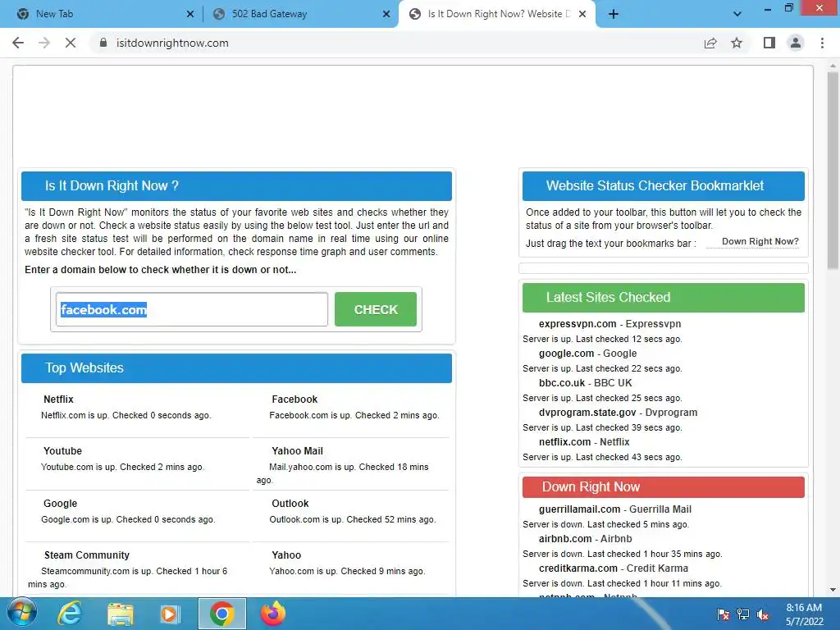840x630 pixels.
Task: Open airbnb.com in Down Right Now
Action: coord(565,539)
